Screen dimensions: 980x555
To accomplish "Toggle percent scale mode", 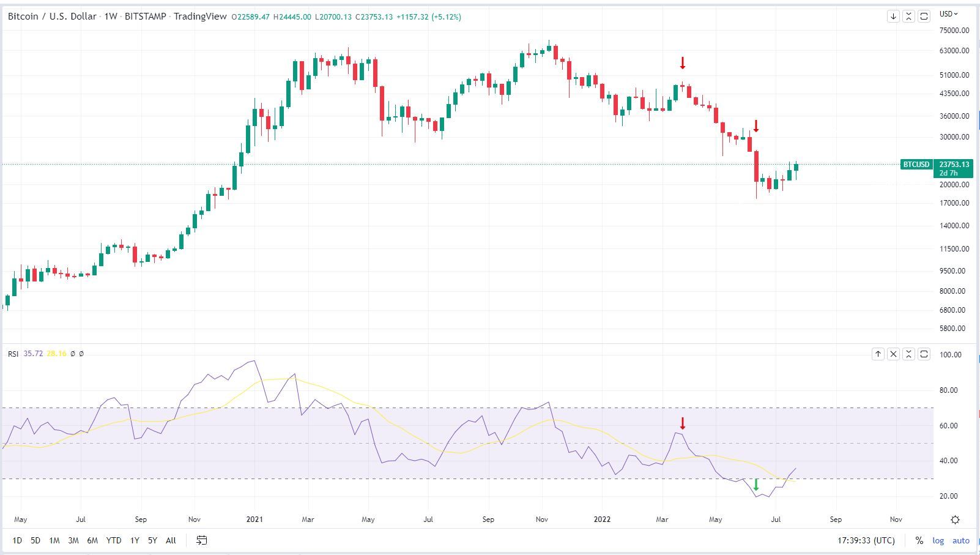I will [919, 540].
